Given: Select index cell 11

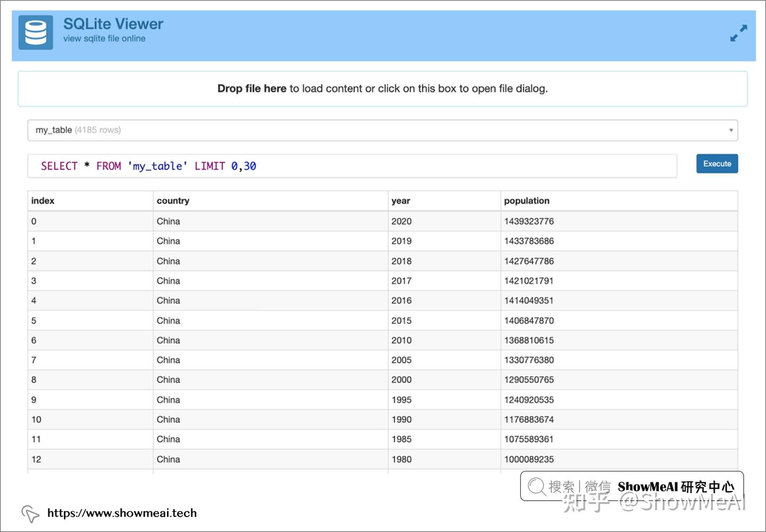Looking at the screenshot, I should pyautogui.click(x=90, y=439).
